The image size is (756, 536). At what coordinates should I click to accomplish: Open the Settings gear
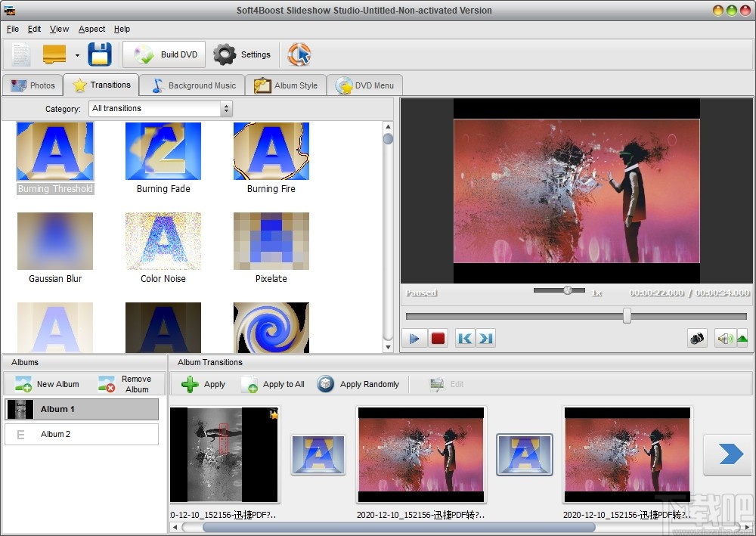click(225, 54)
